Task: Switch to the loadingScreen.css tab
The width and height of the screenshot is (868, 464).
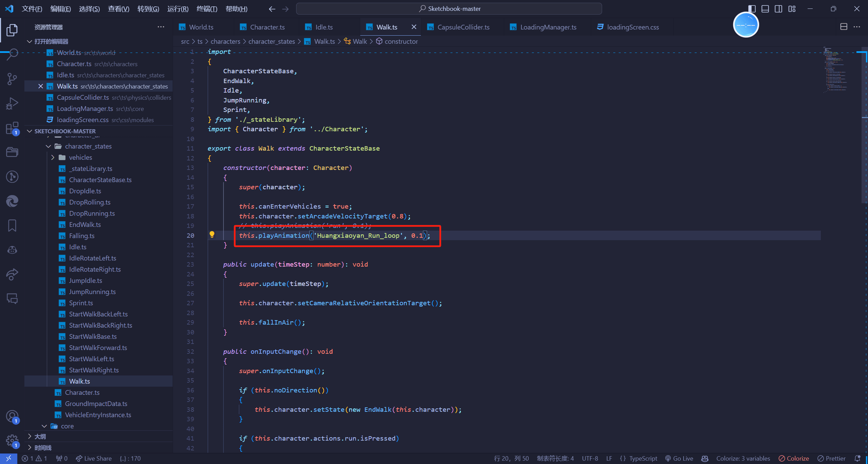Action: [x=633, y=27]
